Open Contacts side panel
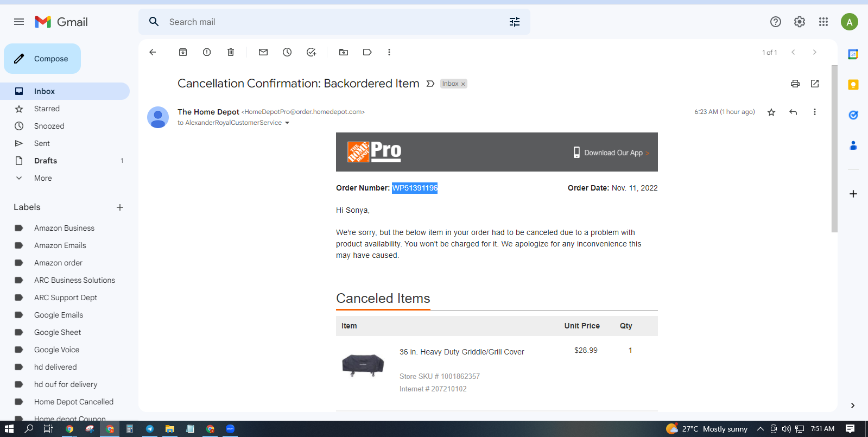Viewport: 868px width, 437px height. (853, 145)
